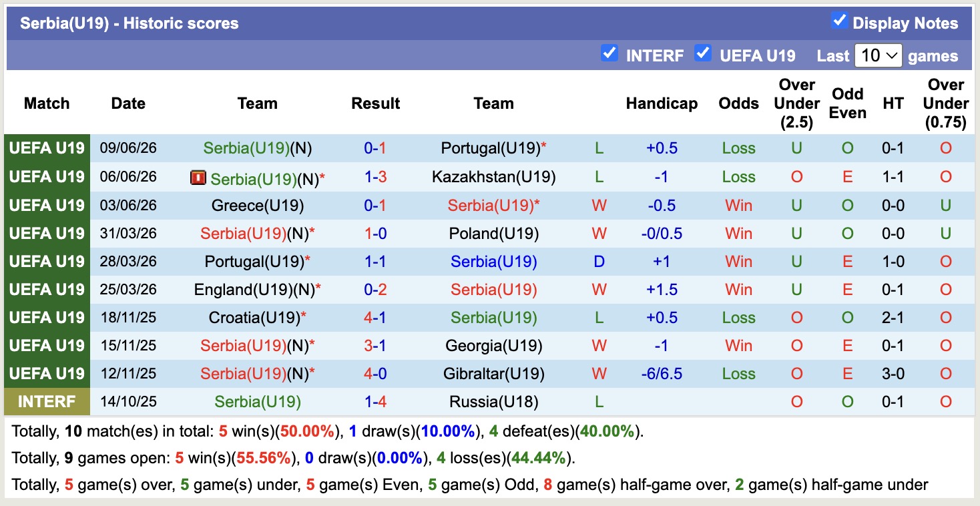Uncheck the INTERF filter checkbox
This screenshot has width=980, height=506.
(x=609, y=53)
